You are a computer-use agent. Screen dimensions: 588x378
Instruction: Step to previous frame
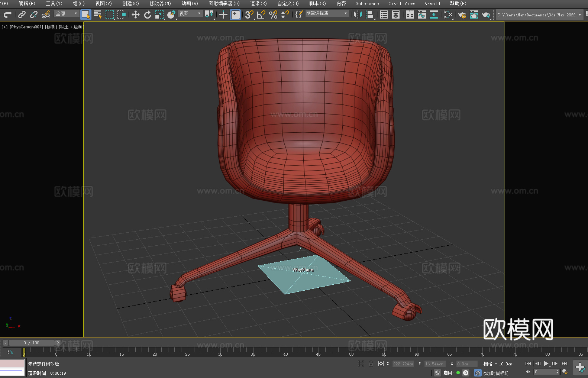pos(537,364)
